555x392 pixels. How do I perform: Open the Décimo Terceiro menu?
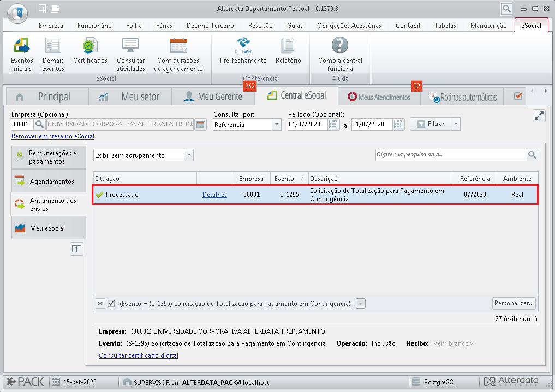tap(210, 26)
